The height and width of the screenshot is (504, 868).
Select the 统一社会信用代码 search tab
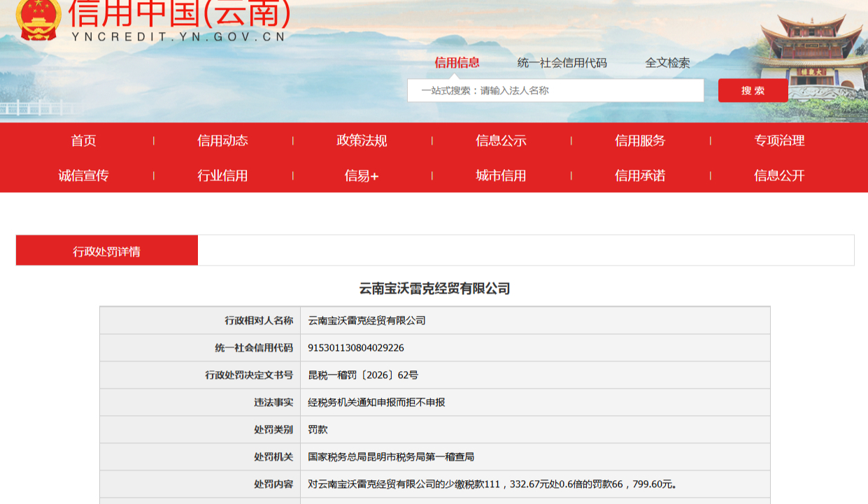562,63
